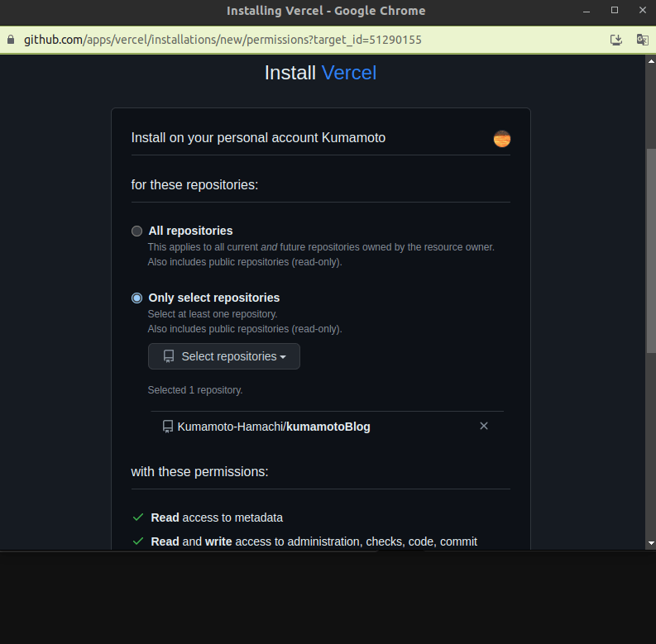656x644 pixels.
Task: Click 'Install on your personal account Kumamoto' text
Action: [258, 137]
